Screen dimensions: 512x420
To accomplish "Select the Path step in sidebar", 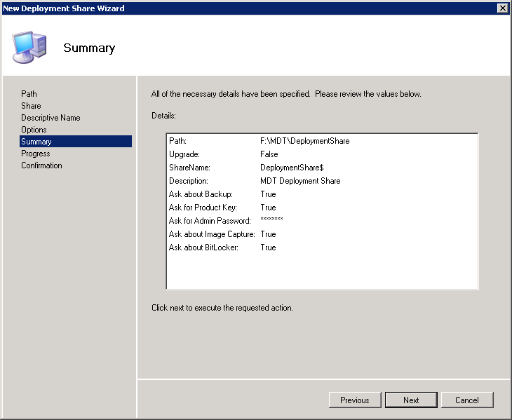I will click(29, 94).
